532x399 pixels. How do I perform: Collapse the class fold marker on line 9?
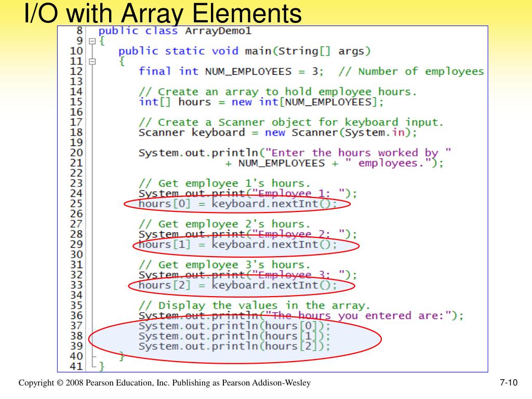92,42
